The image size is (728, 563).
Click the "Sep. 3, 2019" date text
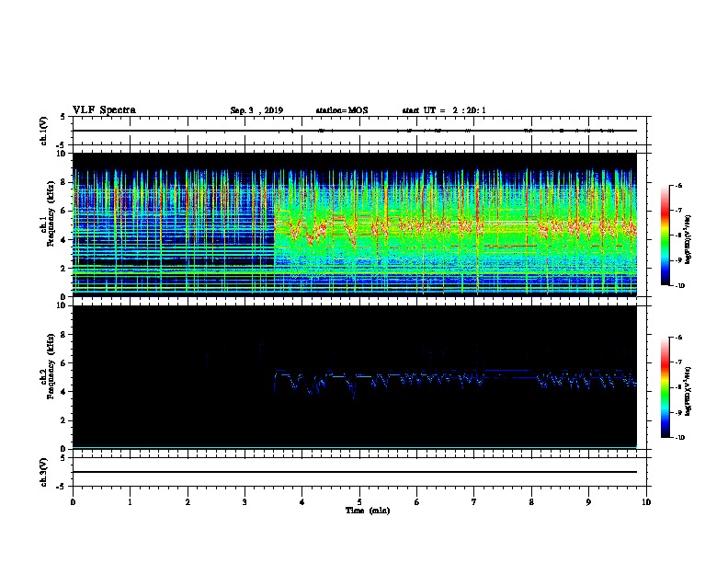pos(256,110)
